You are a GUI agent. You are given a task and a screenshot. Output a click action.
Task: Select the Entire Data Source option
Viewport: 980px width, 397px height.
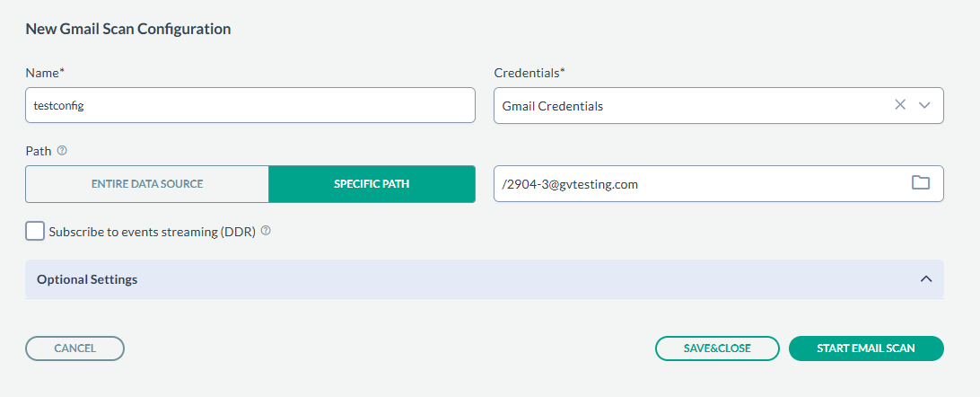[147, 184]
